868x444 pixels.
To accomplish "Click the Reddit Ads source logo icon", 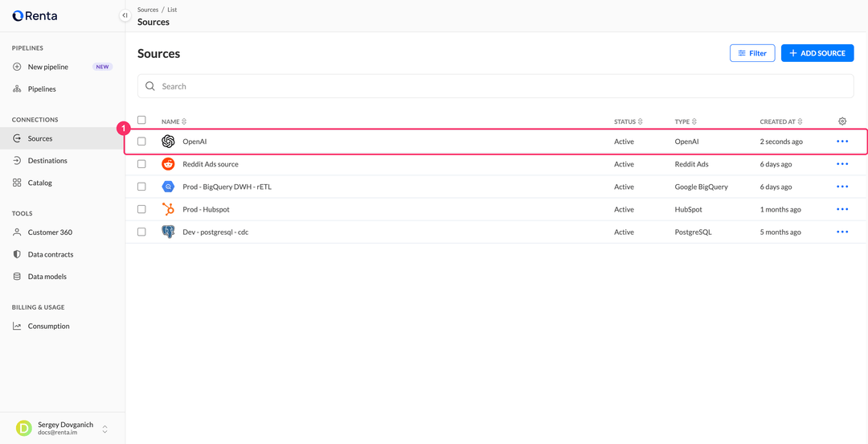I will (168, 164).
